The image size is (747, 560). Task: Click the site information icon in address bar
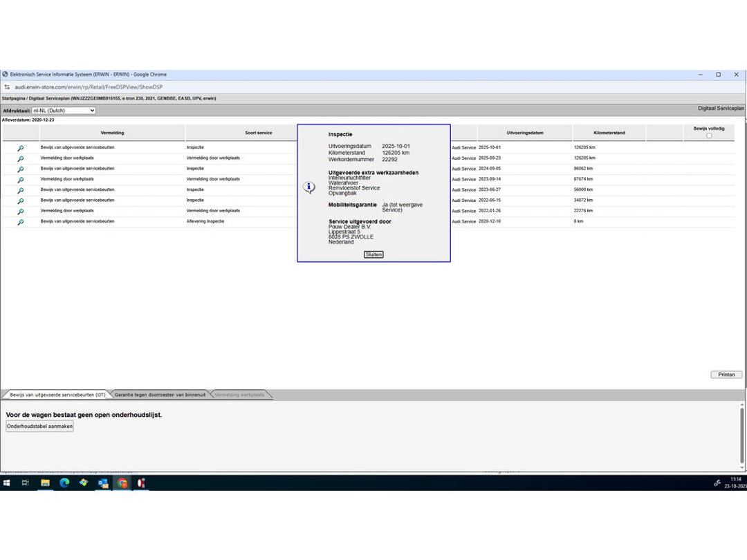(7, 87)
